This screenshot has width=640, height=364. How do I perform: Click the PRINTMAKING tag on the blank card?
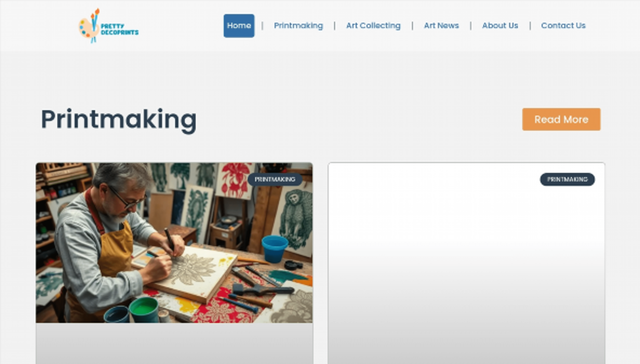coord(567,179)
